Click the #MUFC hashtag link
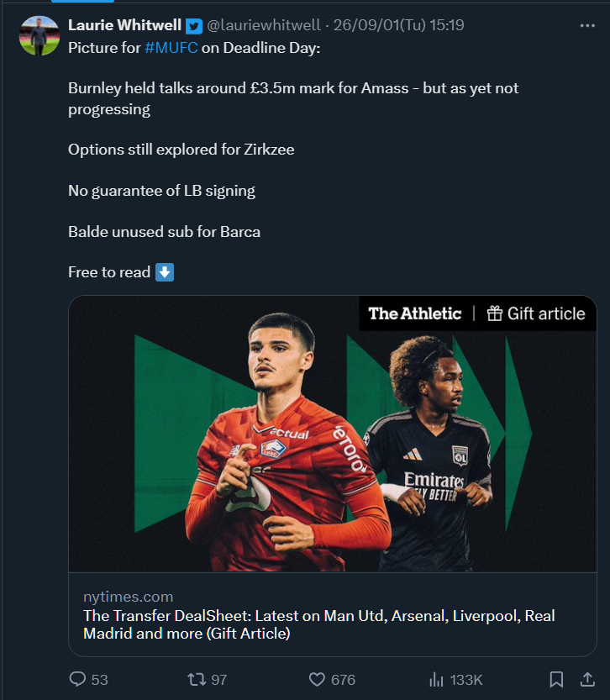The height and width of the screenshot is (700, 610). click(x=171, y=48)
